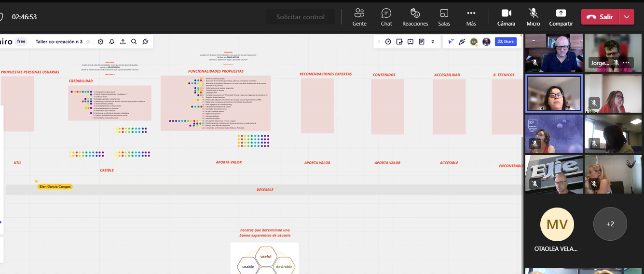Screen dimensions: 644x274
Task: Expand Miro toolbar with the right chevron
Action: (x=379, y=42)
